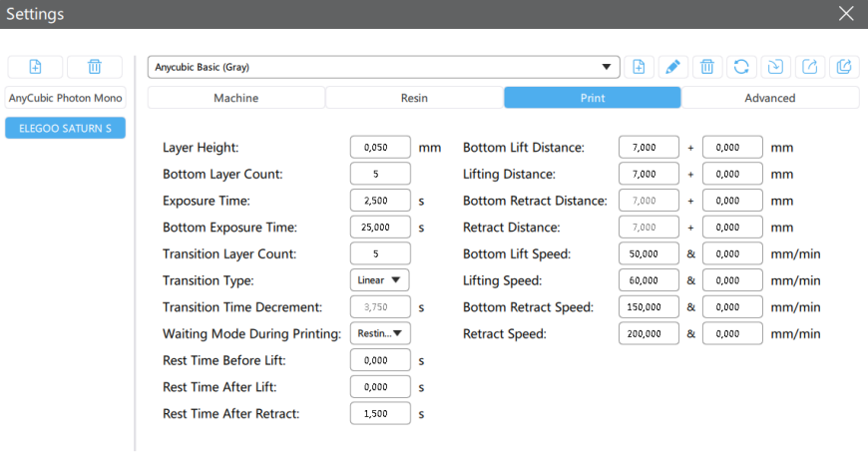Click the delete machine trash icon in sidebar
868x474 pixels.
coord(94,67)
